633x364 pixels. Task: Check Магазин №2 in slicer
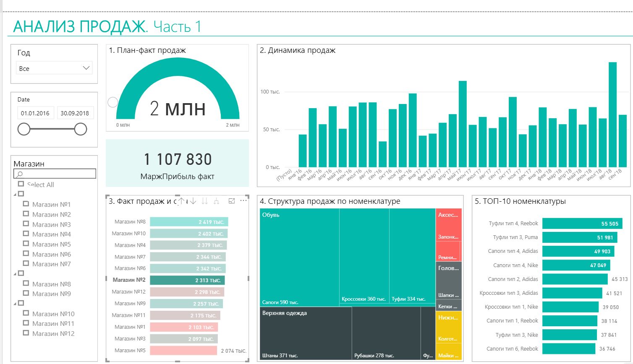tap(26, 214)
